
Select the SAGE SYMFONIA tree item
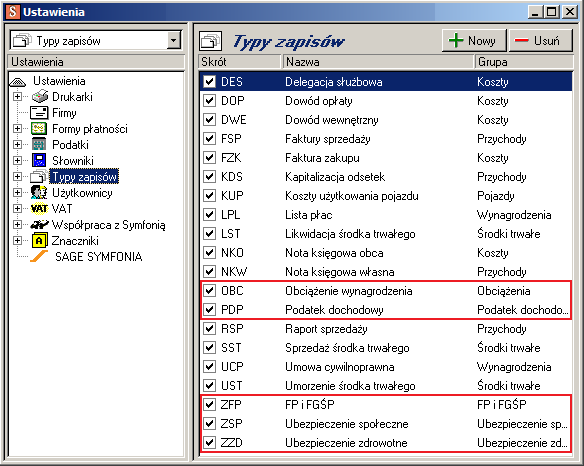coord(98,257)
